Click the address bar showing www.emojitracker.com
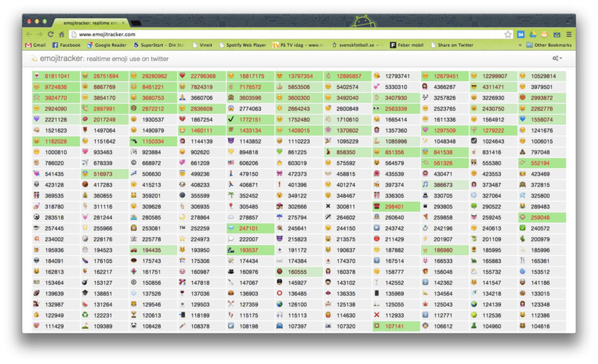 coord(280,35)
